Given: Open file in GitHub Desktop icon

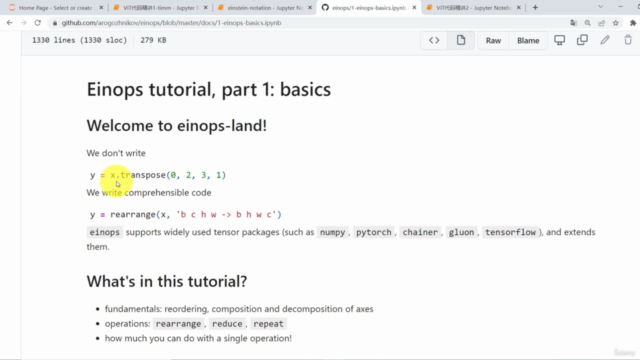Looking at the screenshot, I should click(560, 40).
